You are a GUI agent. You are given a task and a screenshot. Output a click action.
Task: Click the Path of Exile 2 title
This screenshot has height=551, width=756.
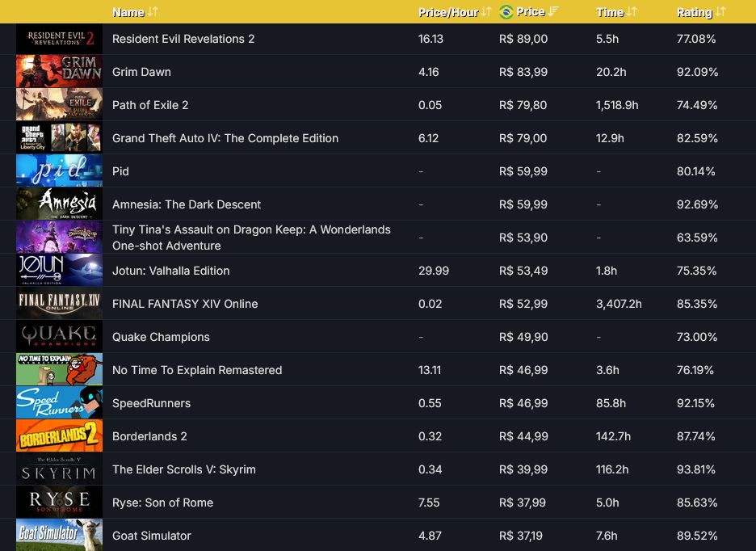(150, 105)
